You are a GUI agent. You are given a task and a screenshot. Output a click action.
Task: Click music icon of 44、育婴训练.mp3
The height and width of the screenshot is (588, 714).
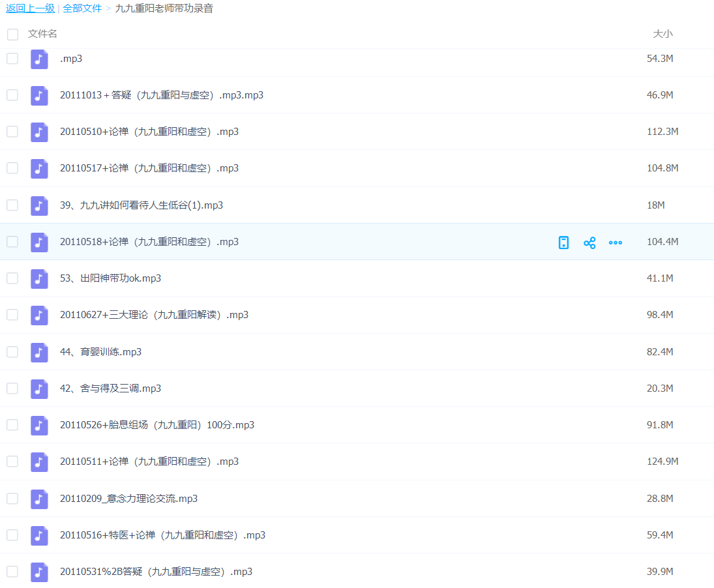coord(39,352)
